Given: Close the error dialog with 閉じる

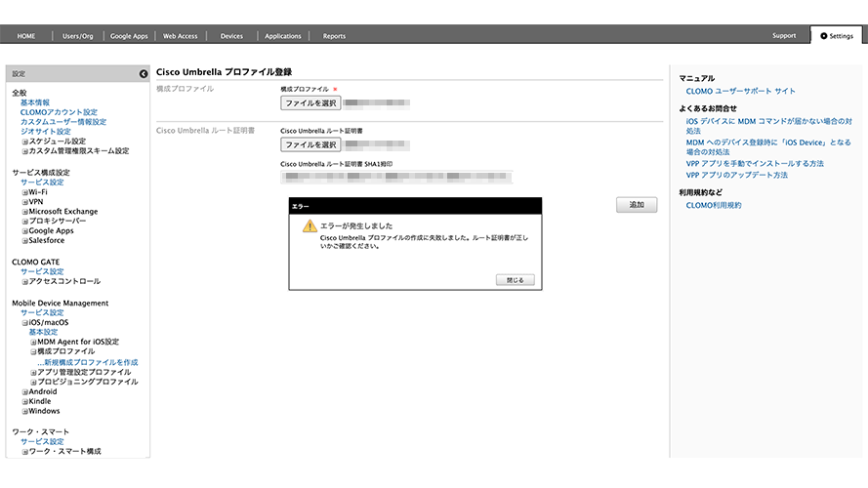Looking at the screenshot, I should (x=515, y=280).
